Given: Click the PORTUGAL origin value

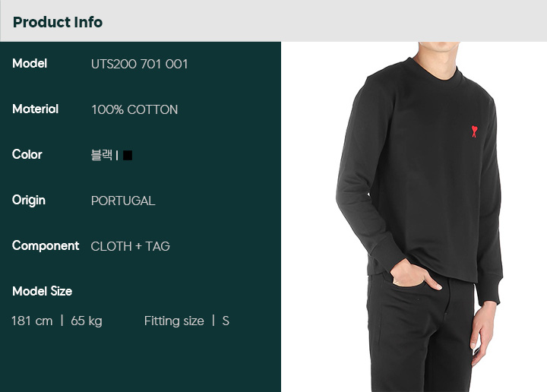Looking at the screenshot, I should pyautogui.click(x=123, y=201).
